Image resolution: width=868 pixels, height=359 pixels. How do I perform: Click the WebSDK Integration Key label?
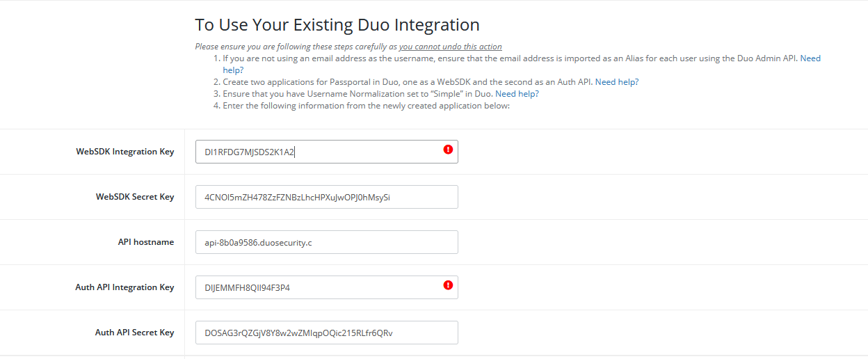pos(125,152)
